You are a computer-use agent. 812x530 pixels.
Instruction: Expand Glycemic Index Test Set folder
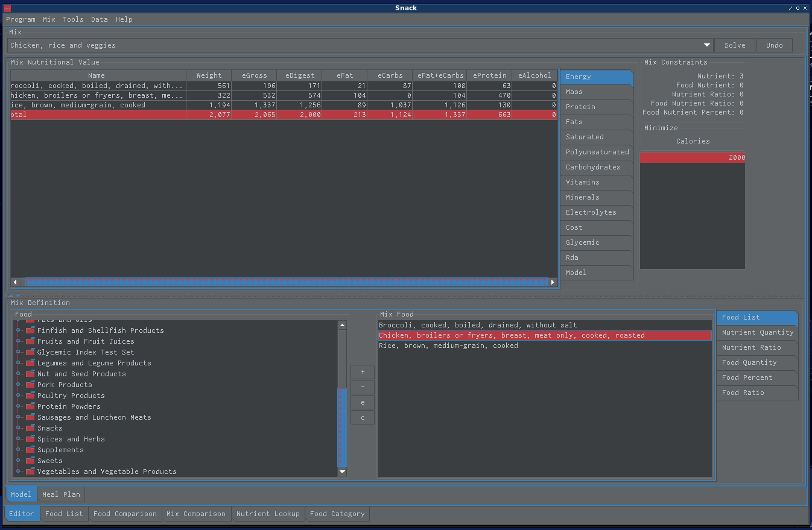click(19, 352)
